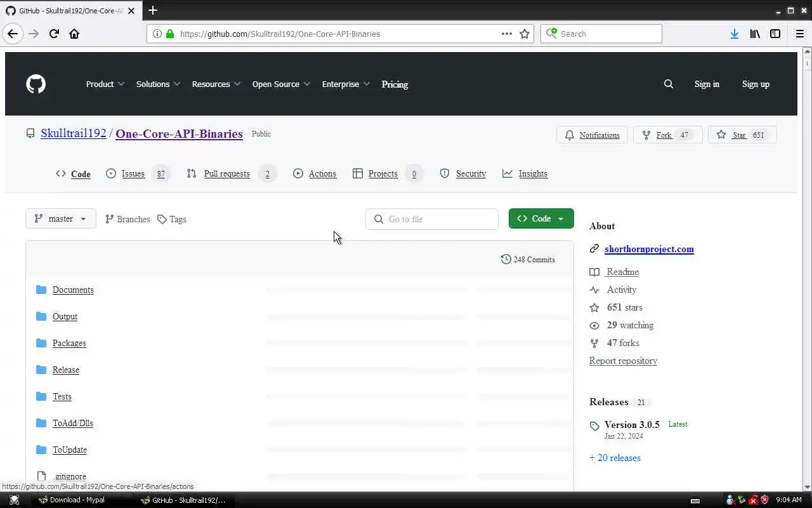Open the green Code dropdown button
This screenshot has height=508, width=812.
pyautogui.click(x=541, y=218)
